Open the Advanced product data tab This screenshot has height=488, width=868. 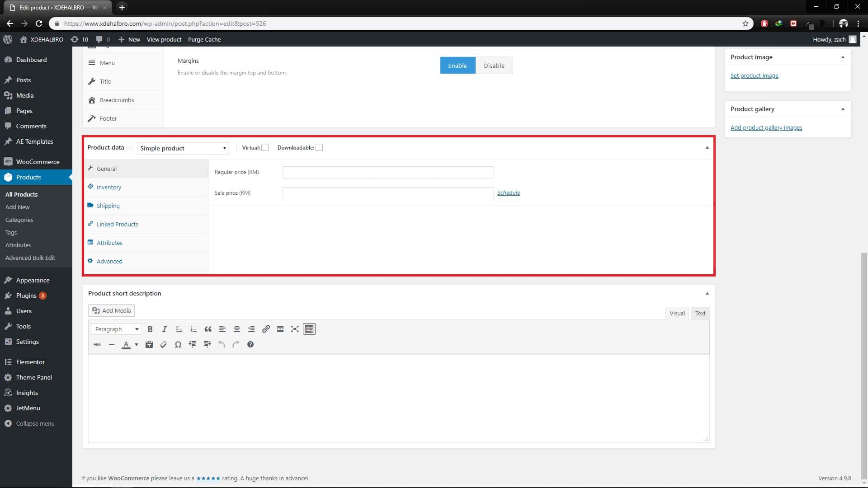(109, 261)
